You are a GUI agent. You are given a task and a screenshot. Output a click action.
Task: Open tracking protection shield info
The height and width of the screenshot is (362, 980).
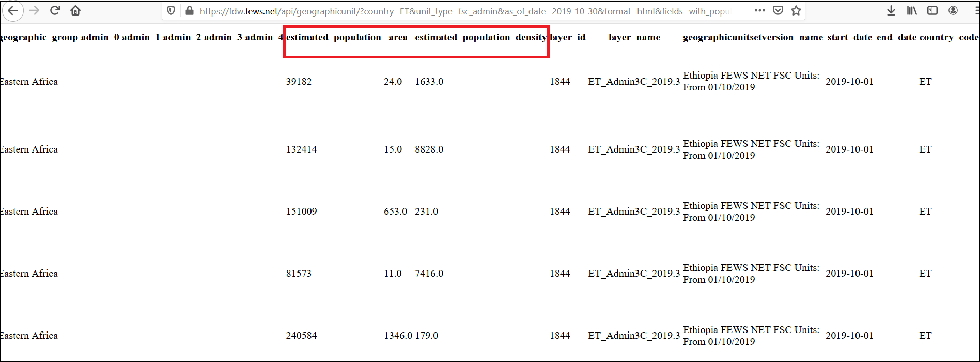[172, 11]
